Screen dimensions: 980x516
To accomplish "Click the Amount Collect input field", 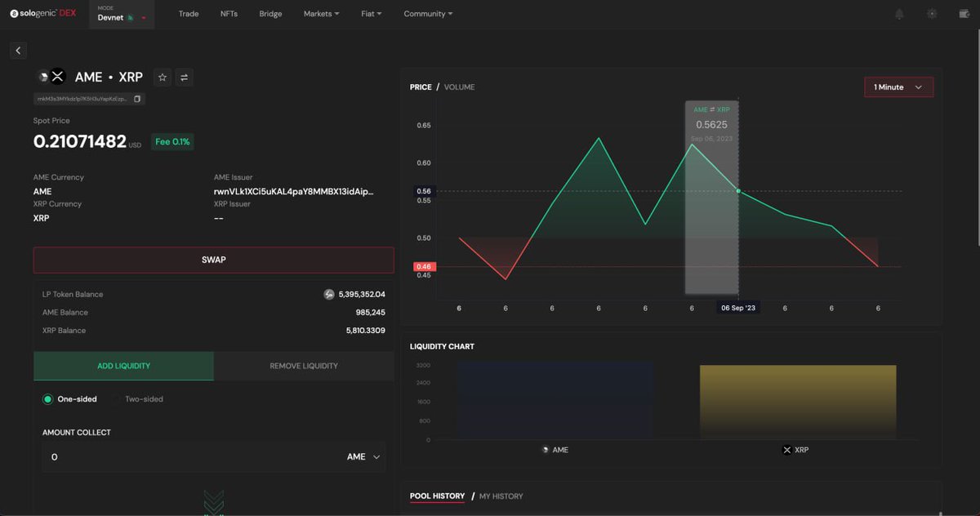I will (214, 457).
